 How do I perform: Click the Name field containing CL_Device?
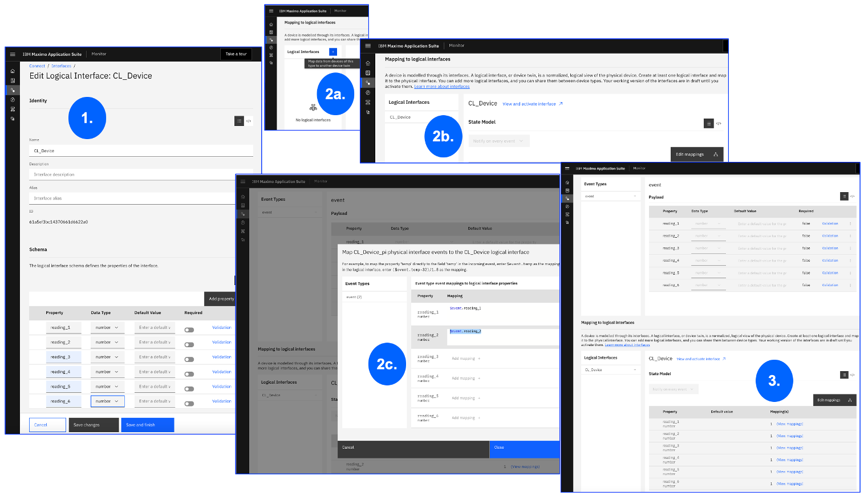[141, 151]
